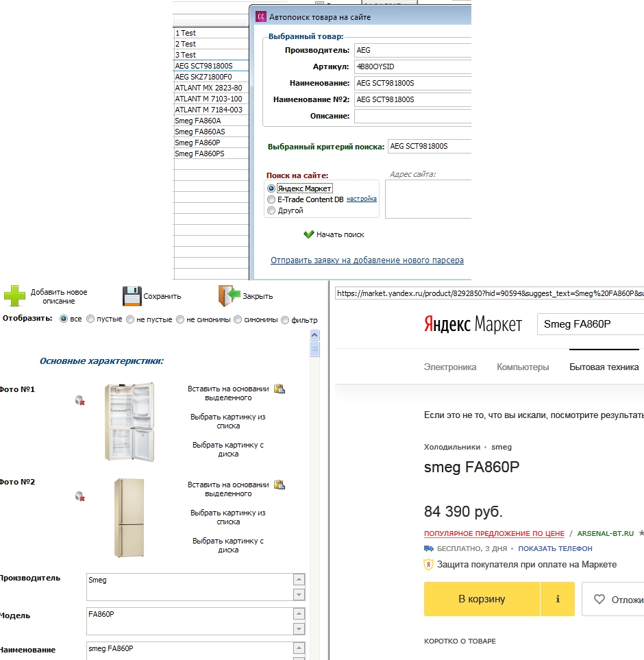This screenshot has width=644, height=660.
Task: Click Яндекс Маркет search box
Action: (591, 324)
